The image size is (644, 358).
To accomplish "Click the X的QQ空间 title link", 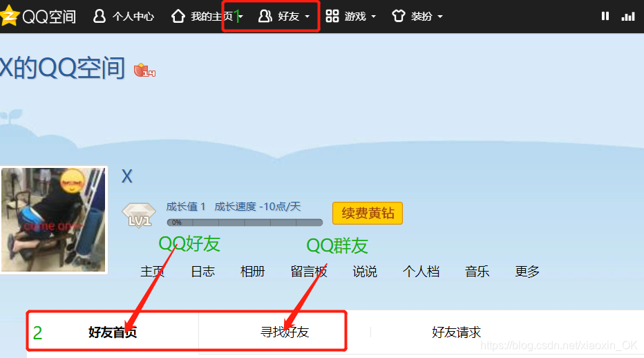I will (x=62, y=68).
